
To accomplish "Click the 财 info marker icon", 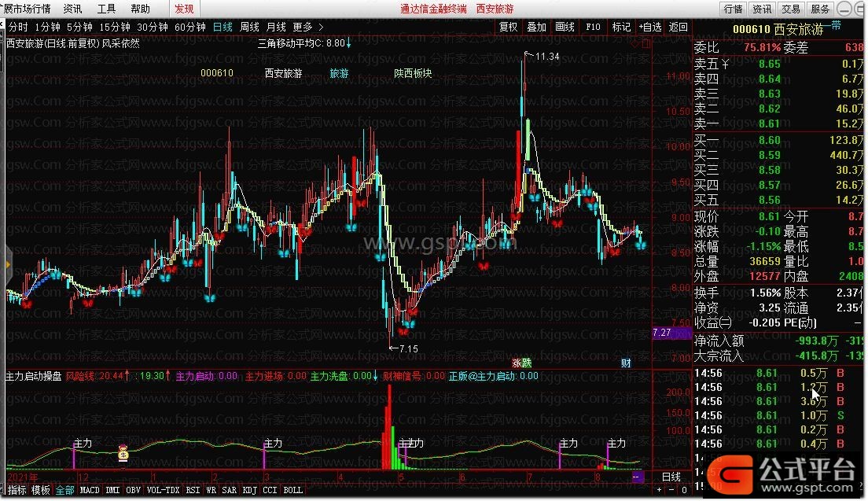I will [626, 363].
